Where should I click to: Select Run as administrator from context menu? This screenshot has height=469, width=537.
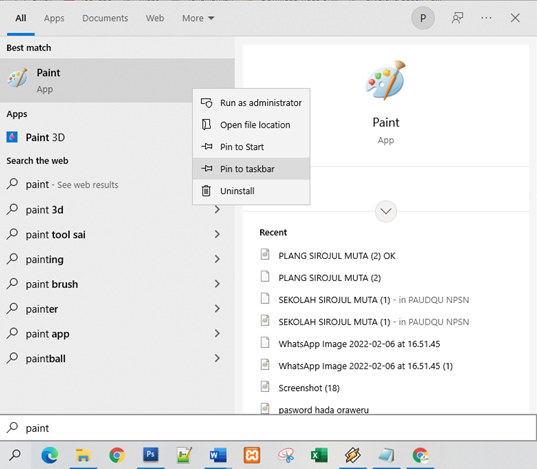251,103
